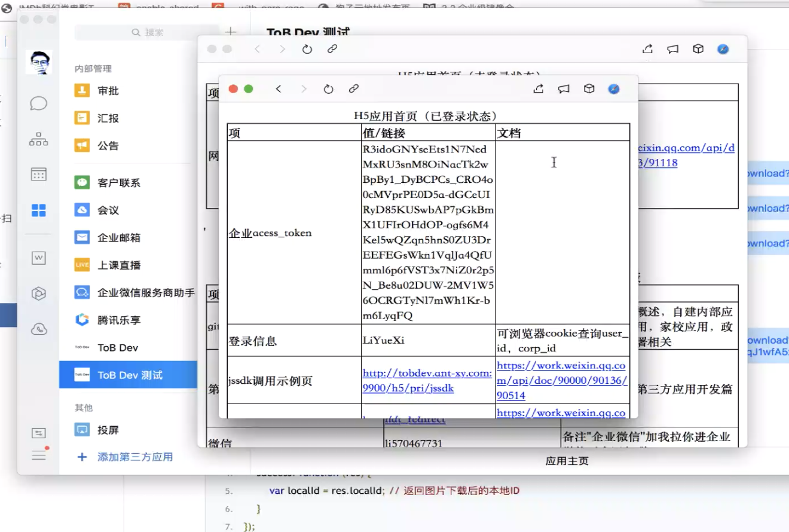The height and width of the screenshot is (532, 789).
Task: Go forward in the front H5 window
Action: point(304,89)
